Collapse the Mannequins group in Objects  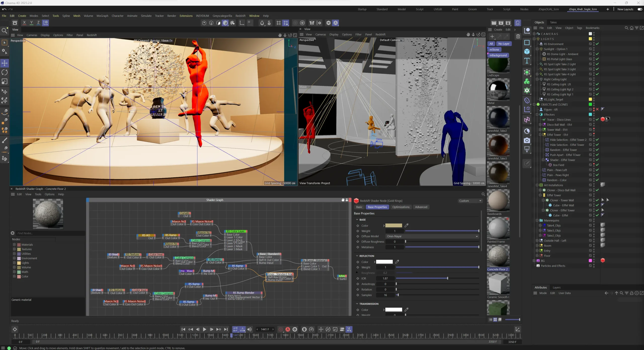pyautogui.click(x=537, y=220)
